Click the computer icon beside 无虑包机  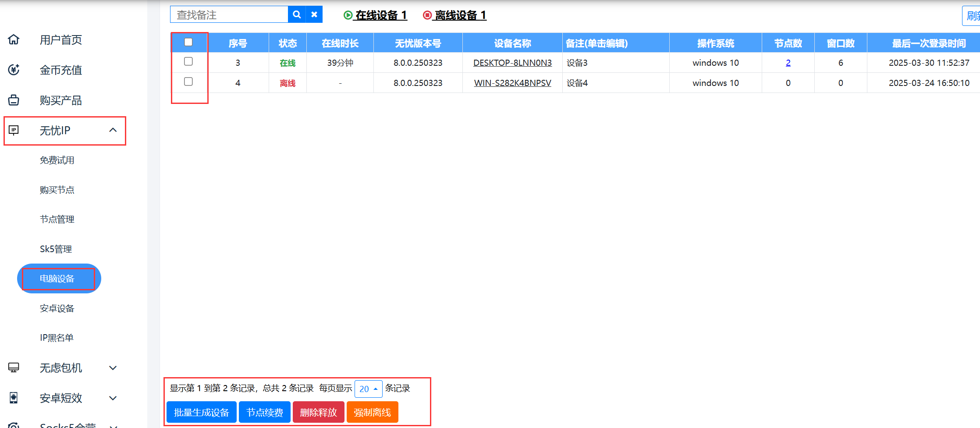[14, 367]
